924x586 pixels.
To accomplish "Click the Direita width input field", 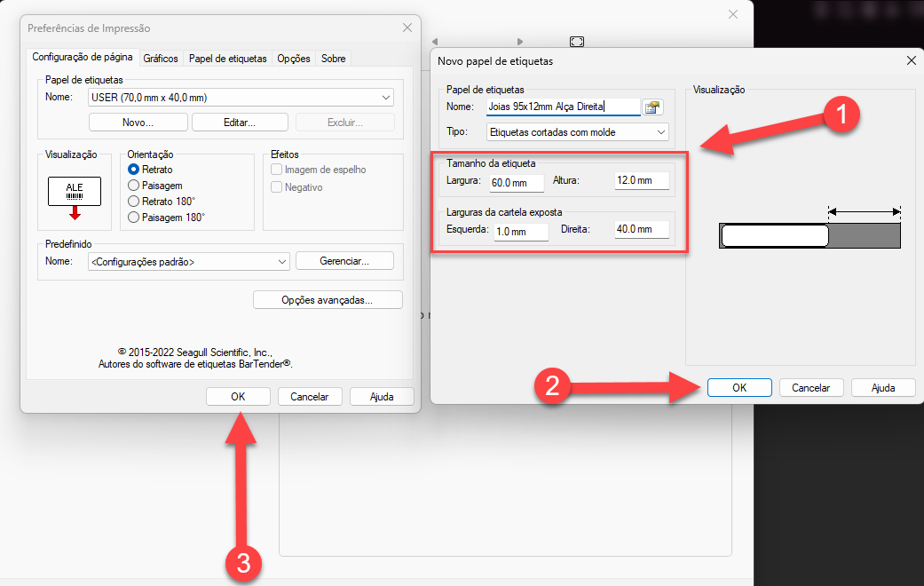I will 642,229.
